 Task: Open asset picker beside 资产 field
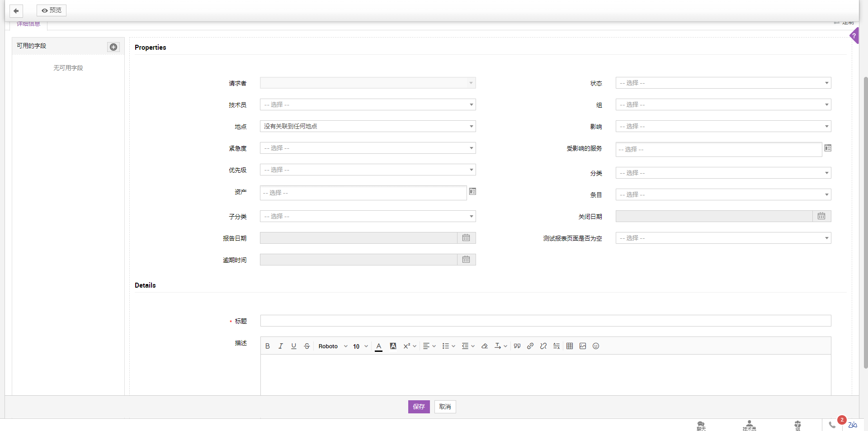pos(472,192)
